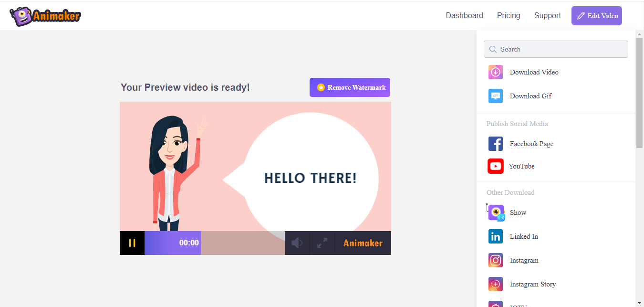Select the Linked In text label
Viewport: 644px width, 307px height.
524,236
